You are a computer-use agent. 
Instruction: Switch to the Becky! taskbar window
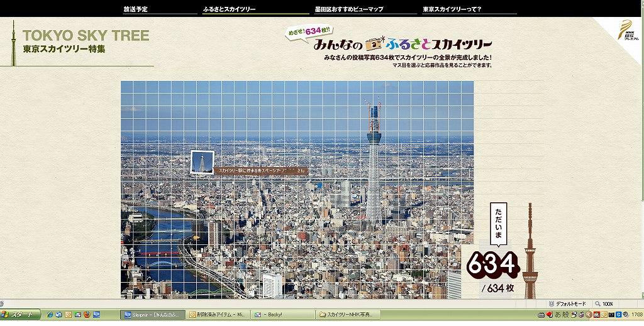pyautogui.click(x=282, y=315)
